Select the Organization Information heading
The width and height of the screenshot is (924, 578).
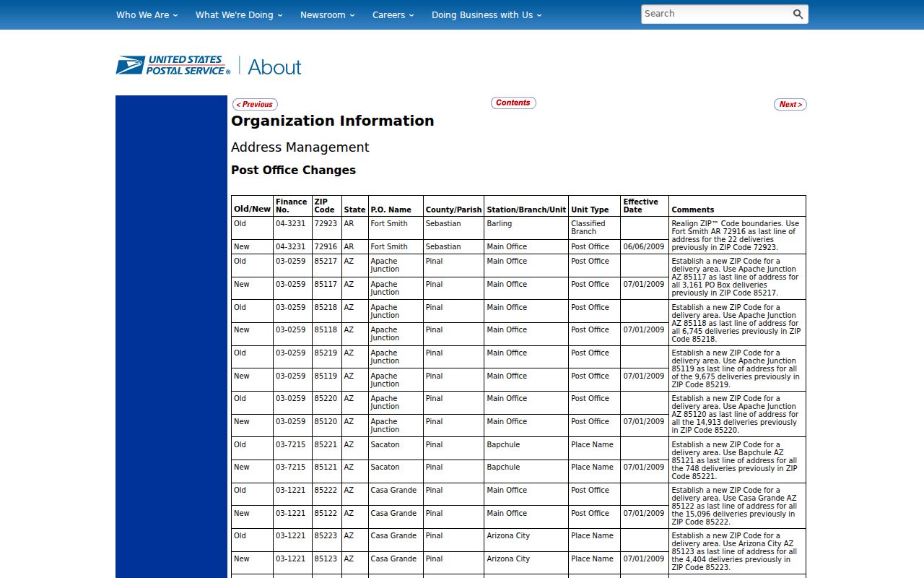pyautogui.click(x=333, y=121)
